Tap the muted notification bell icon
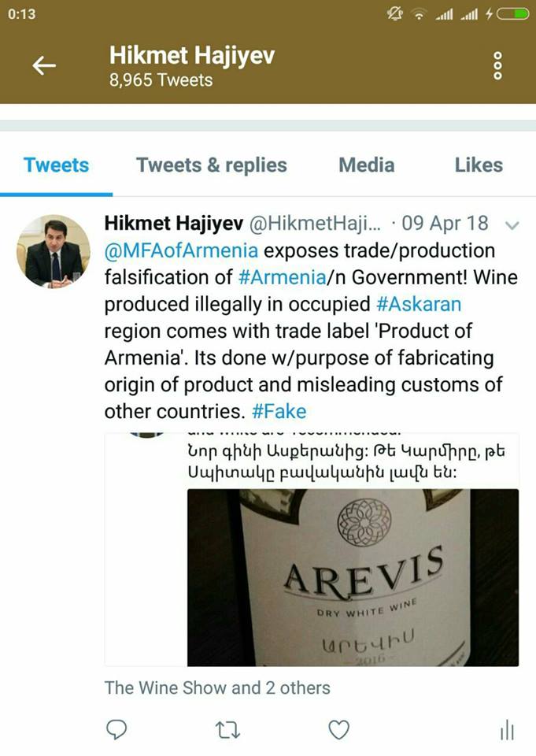The height and width of the screenshot is (756, 536). pos(395,14)
